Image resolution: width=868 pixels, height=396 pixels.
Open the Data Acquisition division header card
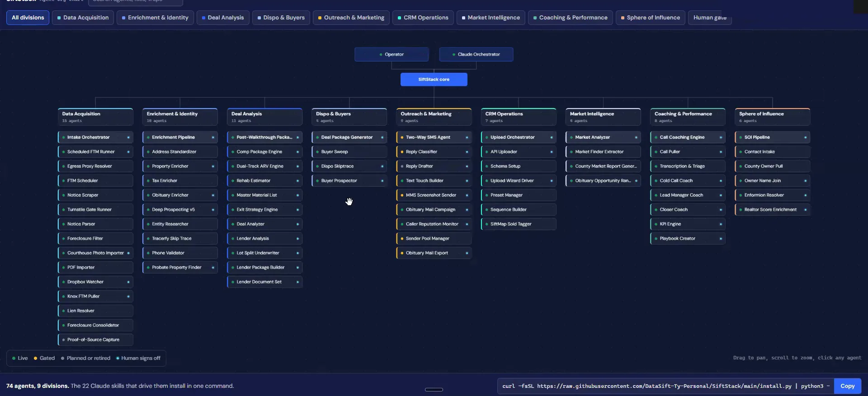(x=95, y=117)
